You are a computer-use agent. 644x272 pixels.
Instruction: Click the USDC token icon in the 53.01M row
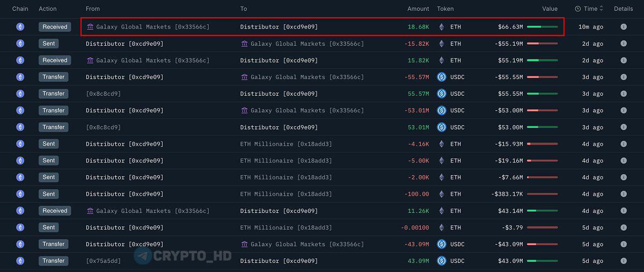point(442,127)
